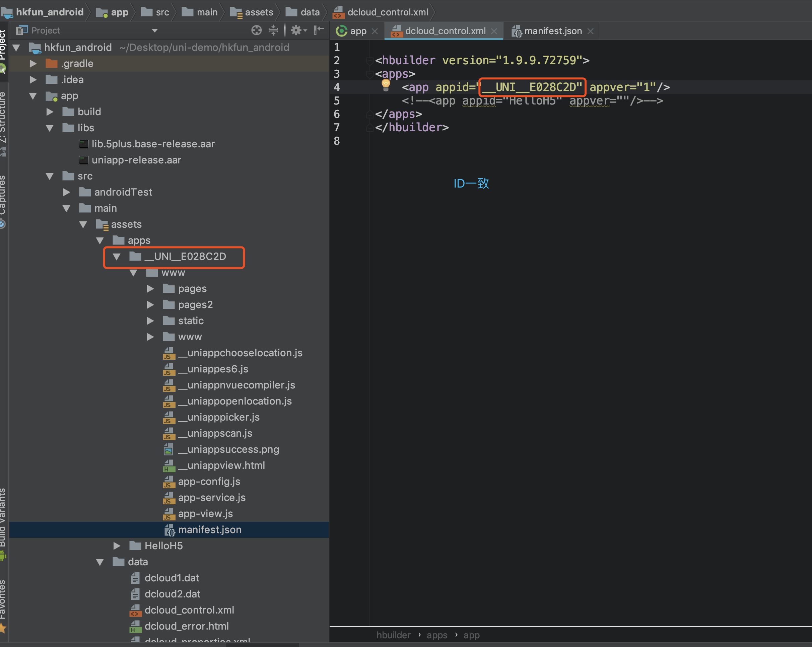
Task: Select app-view.js file
Action: (x=198, y=514)
